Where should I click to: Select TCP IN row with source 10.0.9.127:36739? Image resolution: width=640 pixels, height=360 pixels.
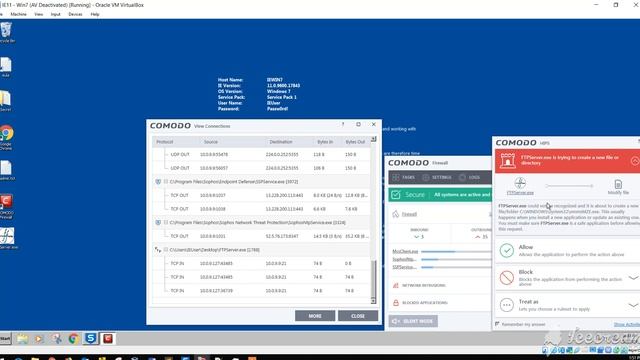click(x=261, y=291)
